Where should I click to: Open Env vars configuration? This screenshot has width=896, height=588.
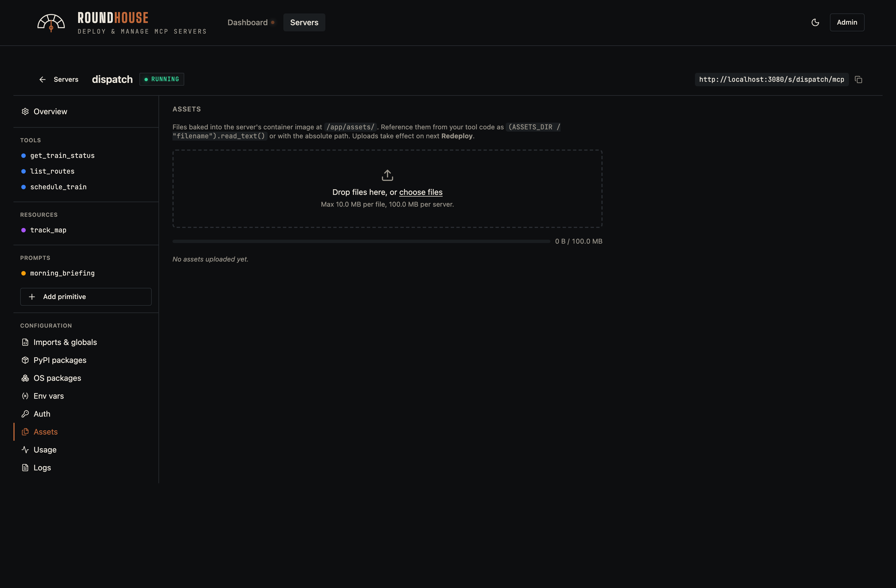tap(86, 396)
